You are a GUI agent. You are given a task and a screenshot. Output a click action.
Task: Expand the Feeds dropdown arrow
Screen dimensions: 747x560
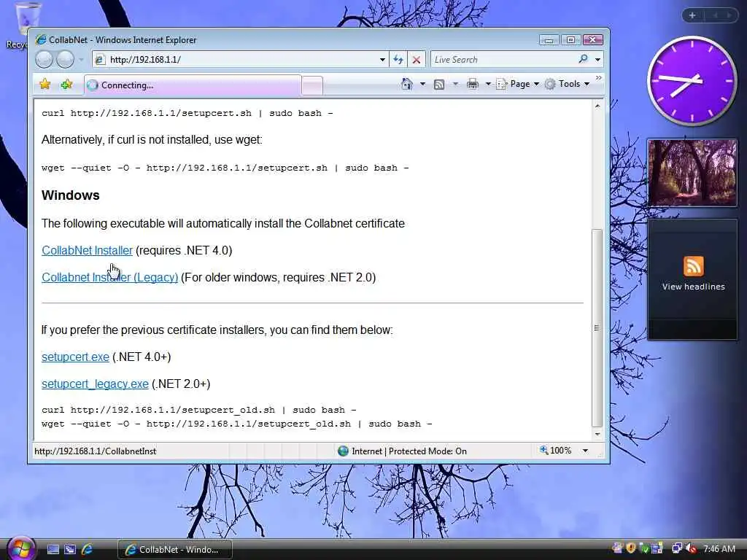(x=455, y=85)
